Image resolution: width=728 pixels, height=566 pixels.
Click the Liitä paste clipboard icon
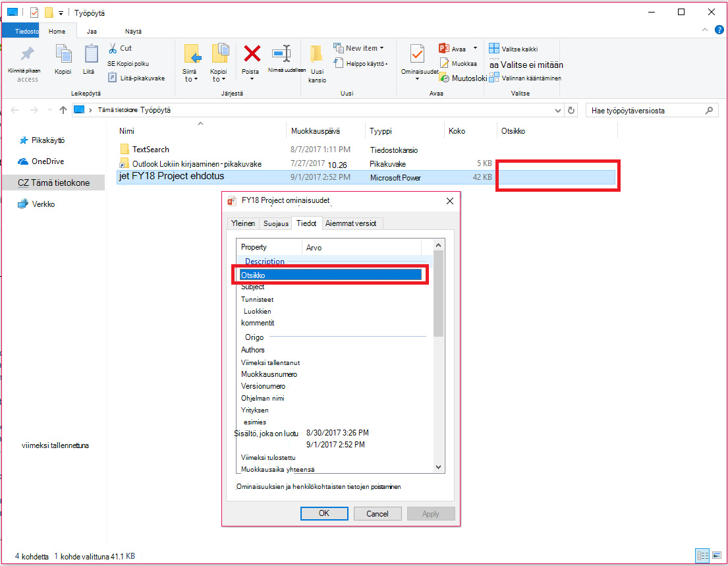coord(91,54)
